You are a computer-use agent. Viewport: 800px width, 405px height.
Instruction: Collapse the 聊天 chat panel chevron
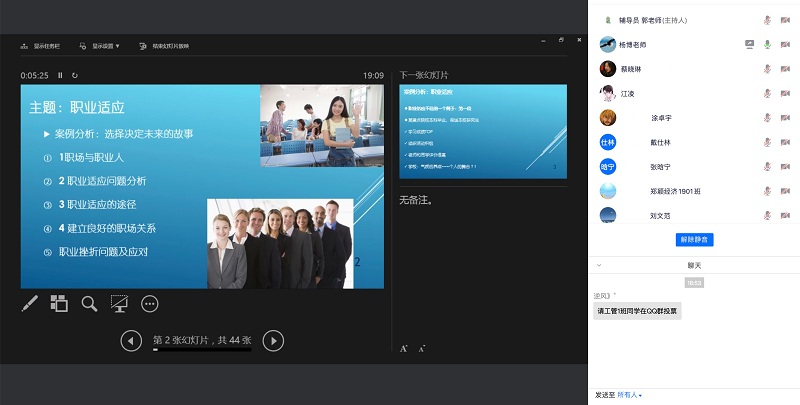(x=598, y=265)
